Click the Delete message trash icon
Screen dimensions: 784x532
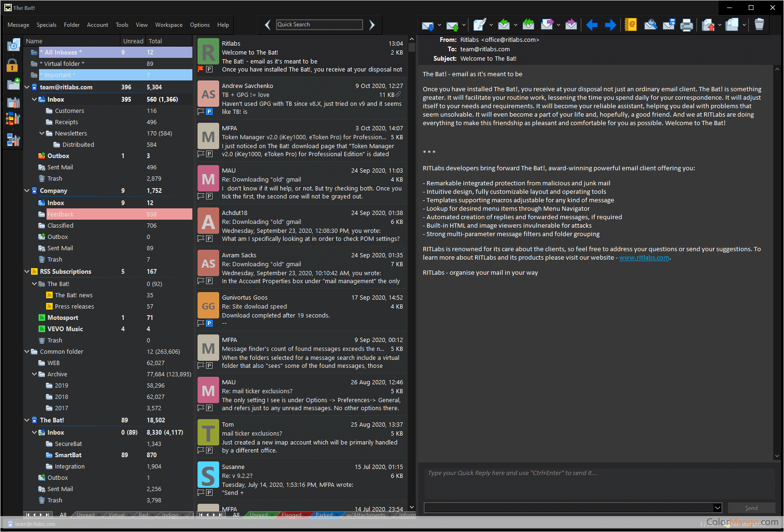759,24
